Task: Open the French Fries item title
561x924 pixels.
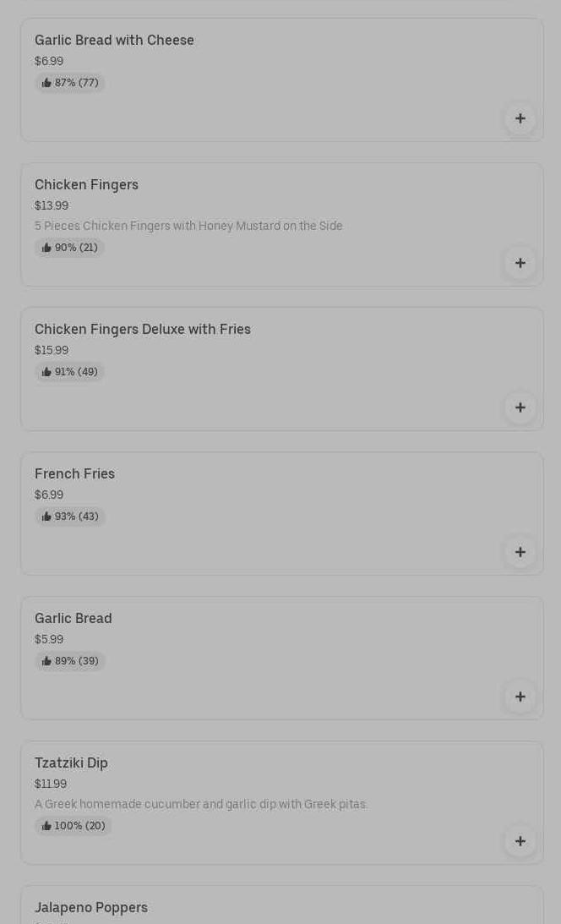Action: click(74, 474)
